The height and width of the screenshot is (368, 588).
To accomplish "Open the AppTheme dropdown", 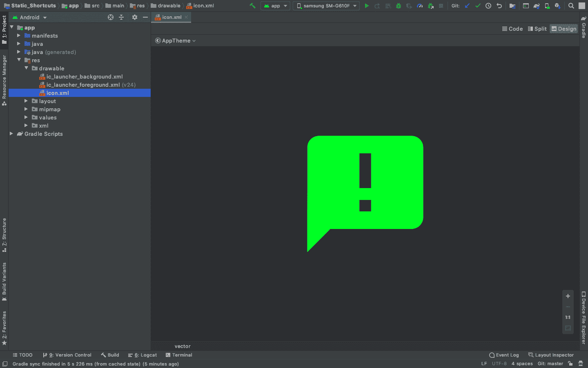I will 175,40.
